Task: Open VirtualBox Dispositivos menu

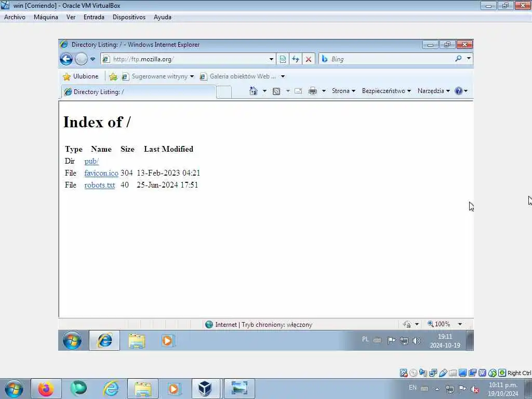Action: point(129,17)
